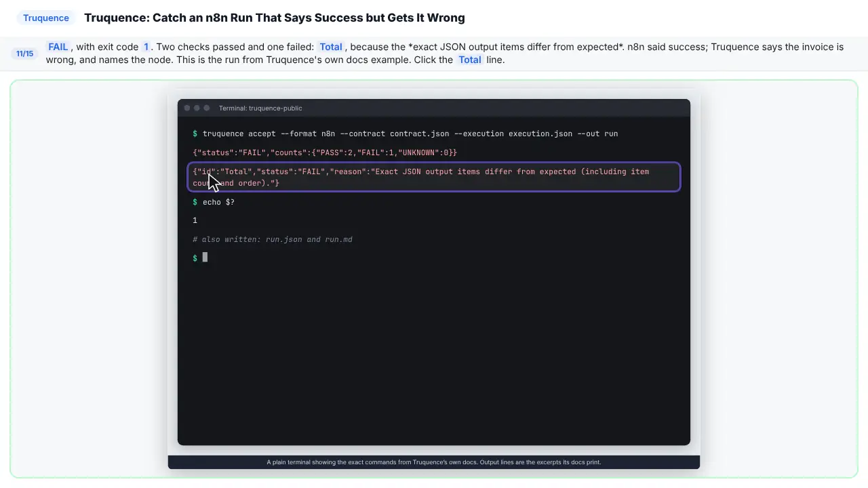Click the exit code 1 chip in the instructions
The width and height of the screenshot is (868, 488).
point(146,47)
